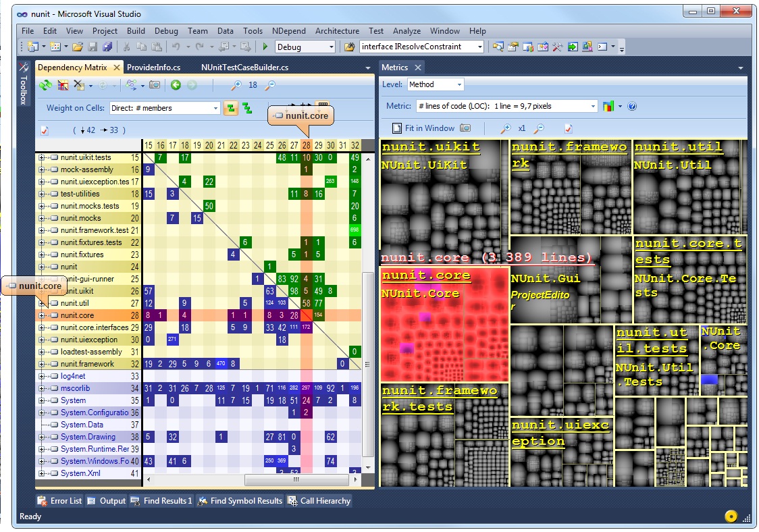Open Find Results 1 panel
The height and width of the screenshot is (532, 759).
[161, 501]
